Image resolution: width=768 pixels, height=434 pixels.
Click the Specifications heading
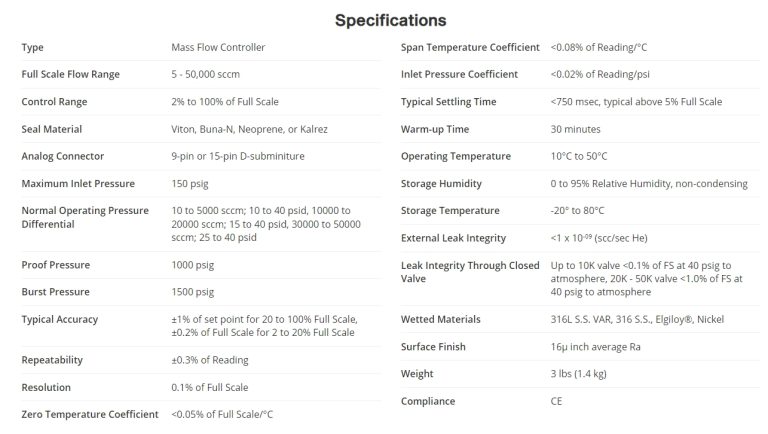click(x=390, y=20)
